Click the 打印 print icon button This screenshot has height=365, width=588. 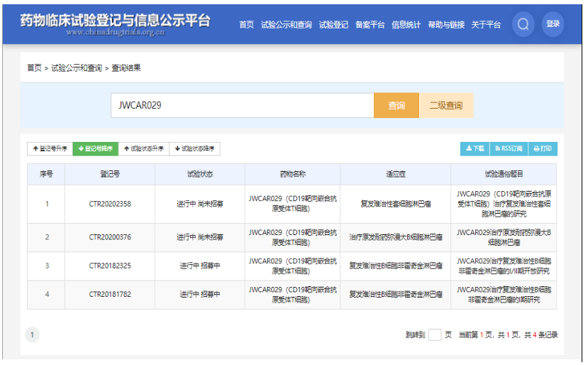[x=543, y=148]
